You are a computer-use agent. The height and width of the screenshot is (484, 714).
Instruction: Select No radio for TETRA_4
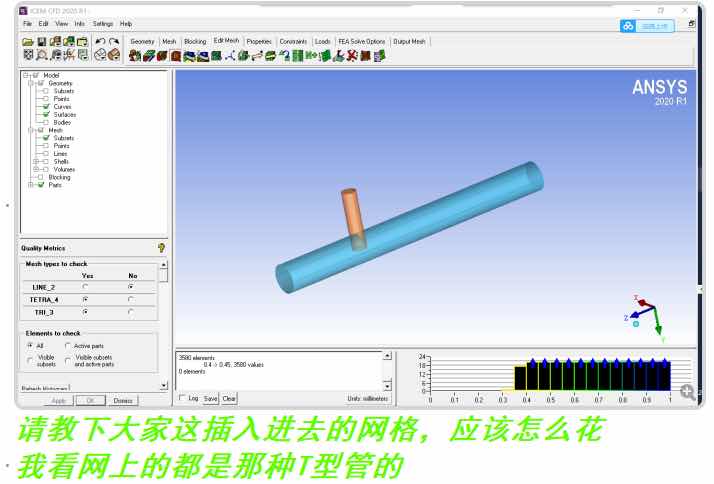pyautogui.click(x=131, y=299)
